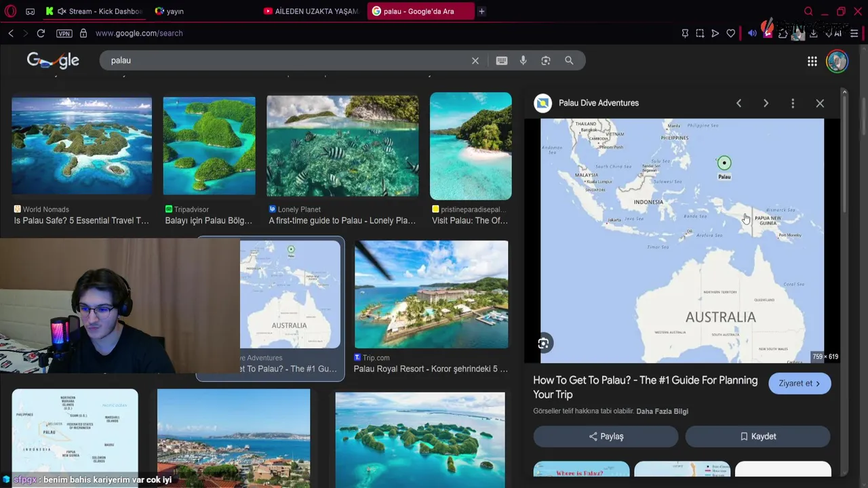Open the large Palau map preview image
The height and width of the screenshot is (488, 868).
pos(682,241)
